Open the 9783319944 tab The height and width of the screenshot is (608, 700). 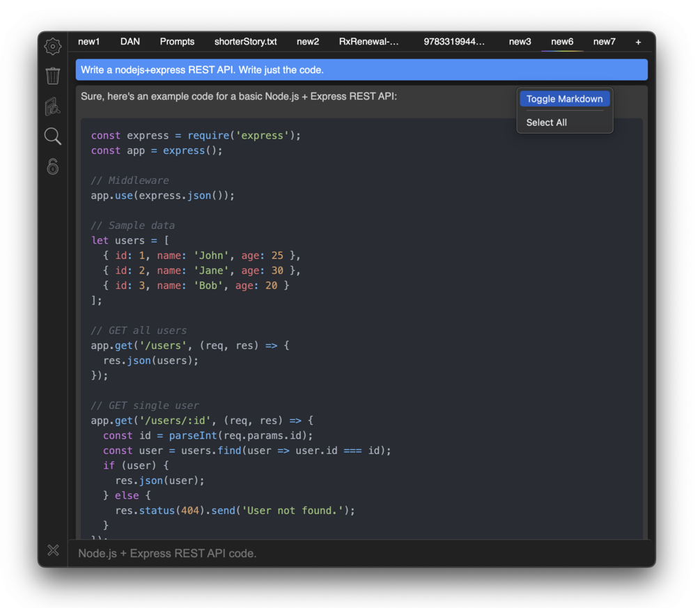click(454, 42)
